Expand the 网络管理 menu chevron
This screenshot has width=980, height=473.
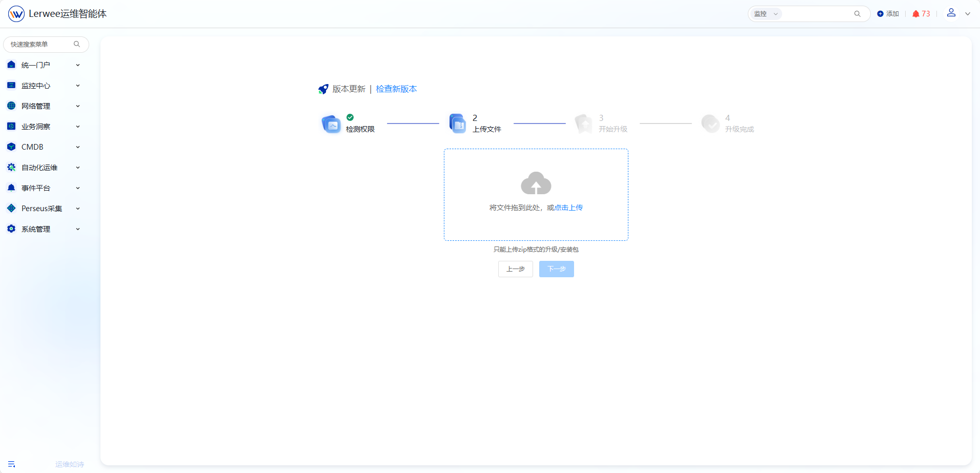pyautogui.click(x=78, y=106)
